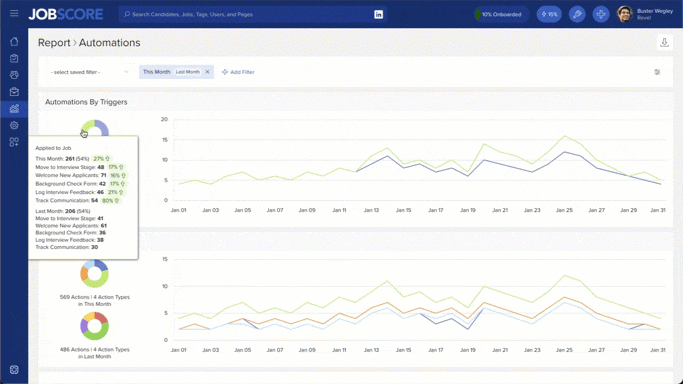
Task: Click 'Log Interview Feedback: 46' in tooltip
Action: (x=70, y=192)
